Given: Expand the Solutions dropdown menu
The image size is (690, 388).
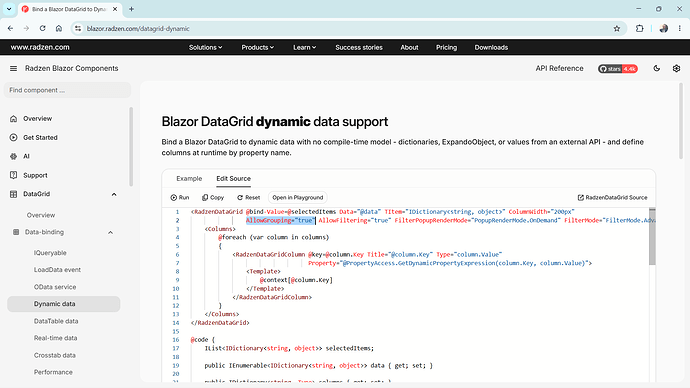Looking at the screenshot, I should pyautogui.click(x=206, y=47).
